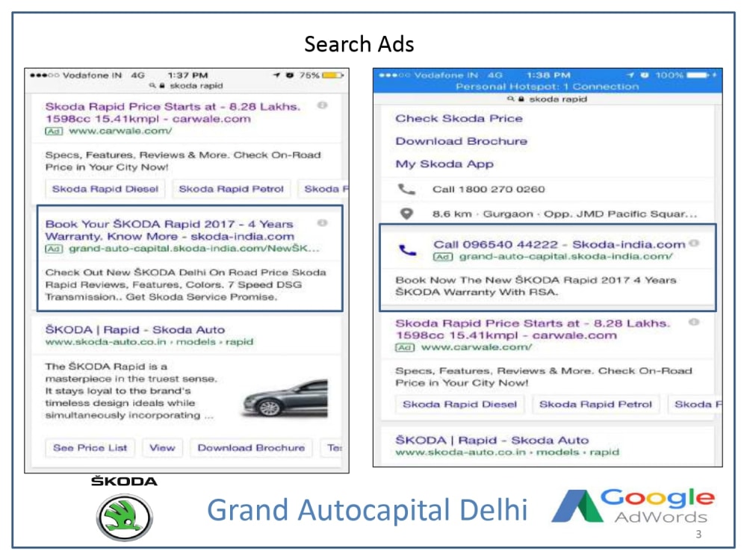
Task: Click Ad badge next to right www.carwale.com
Action: tap(405, 348)
